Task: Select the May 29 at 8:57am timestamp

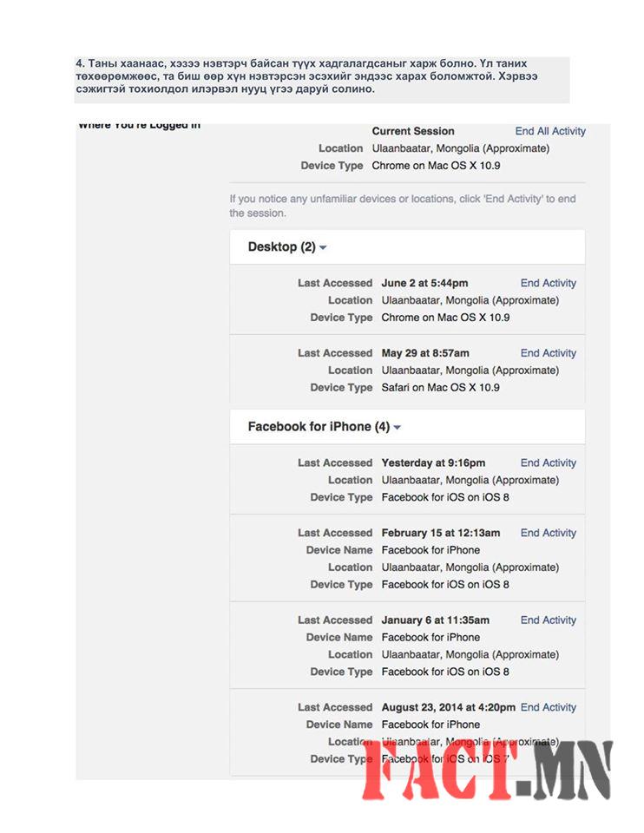Action: [425, 353]
